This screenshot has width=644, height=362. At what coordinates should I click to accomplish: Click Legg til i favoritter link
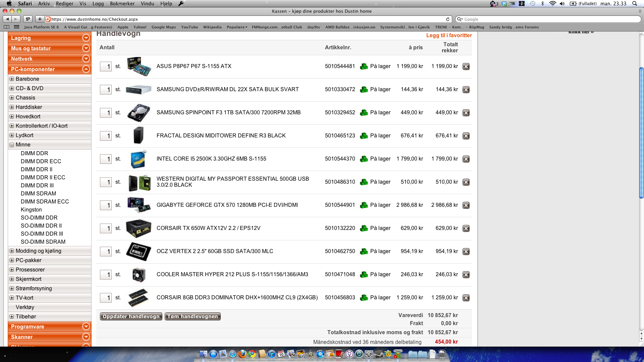449,35
